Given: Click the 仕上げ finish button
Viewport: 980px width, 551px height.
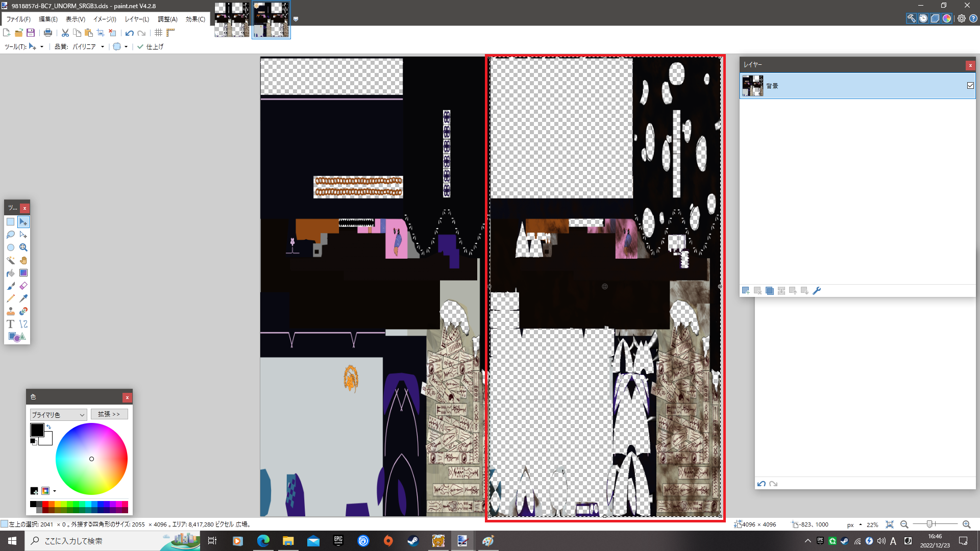Looking at the screenshot, I should [x=150, y=46].
